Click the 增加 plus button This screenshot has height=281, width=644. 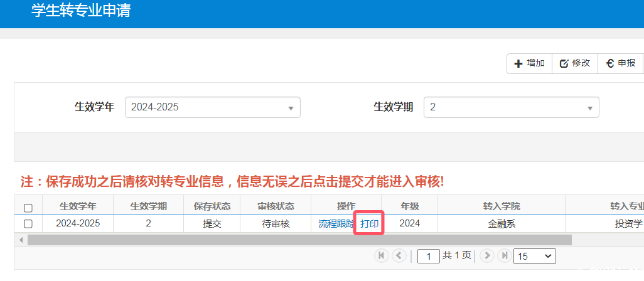point(529,63)
